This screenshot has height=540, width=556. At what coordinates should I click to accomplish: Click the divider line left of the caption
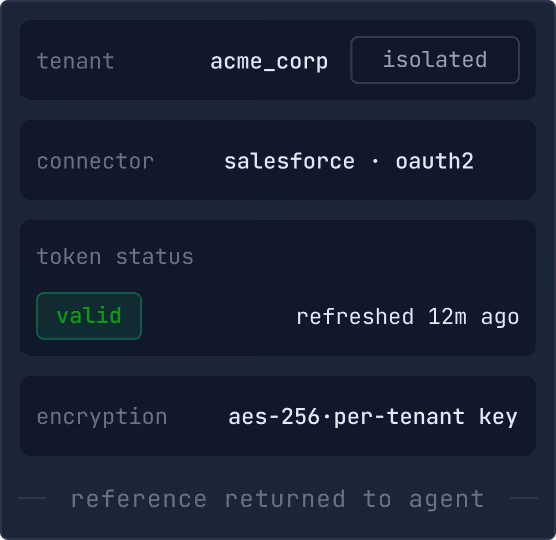coord(32,498)
